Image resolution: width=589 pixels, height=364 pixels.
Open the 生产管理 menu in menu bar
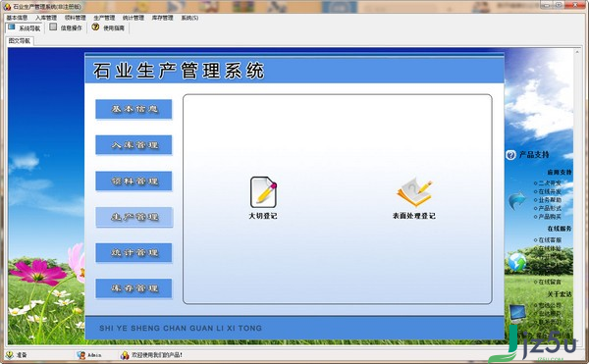(x=104, y=18)
